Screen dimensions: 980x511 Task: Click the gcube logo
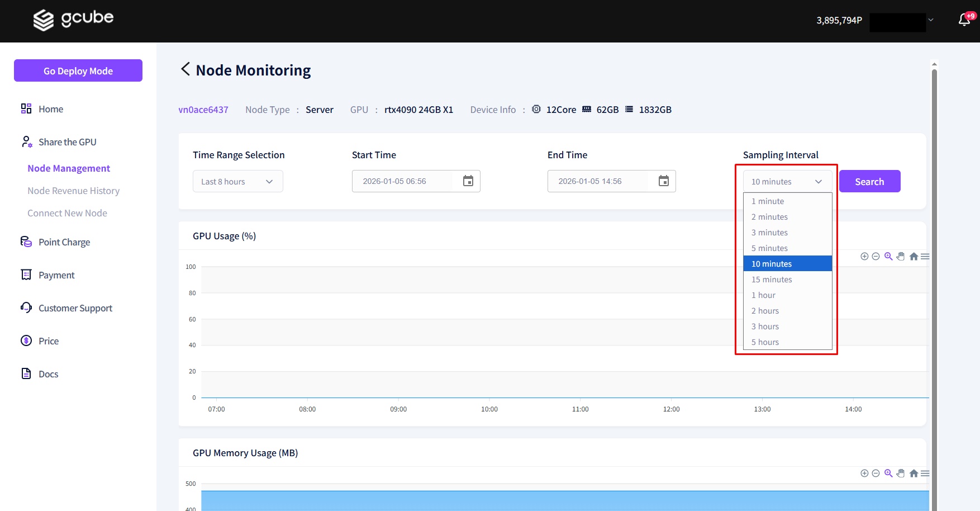73,20
